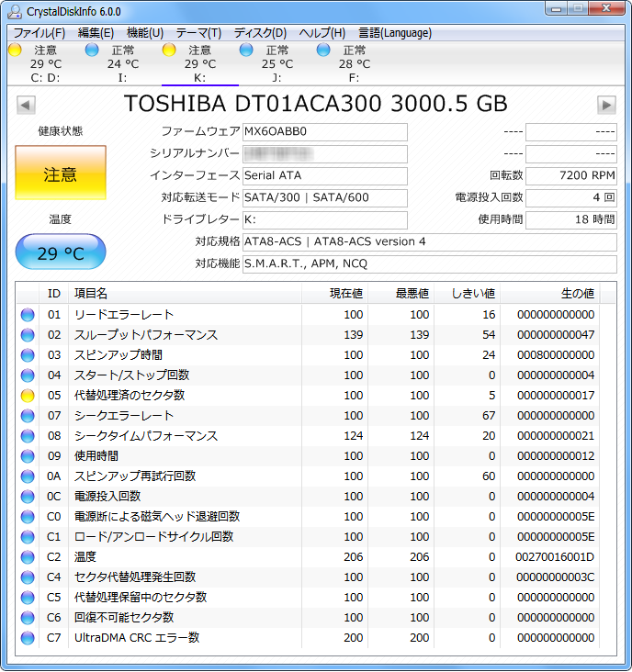Open the ファイル(F) menu

tap(39, 33)
